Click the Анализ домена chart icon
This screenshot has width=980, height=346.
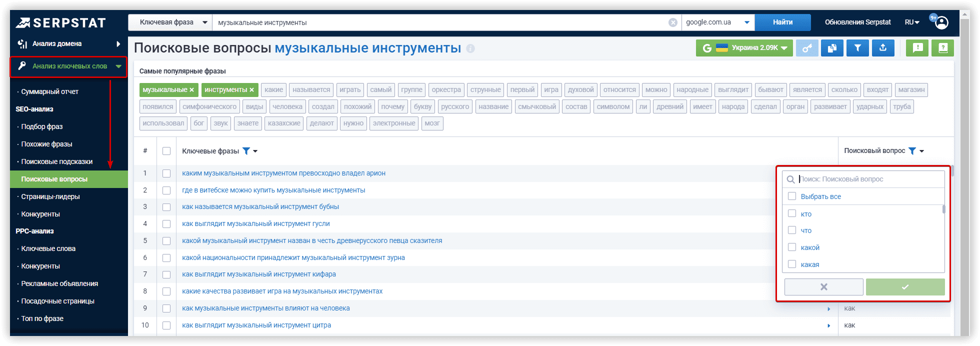click(22, 44)
